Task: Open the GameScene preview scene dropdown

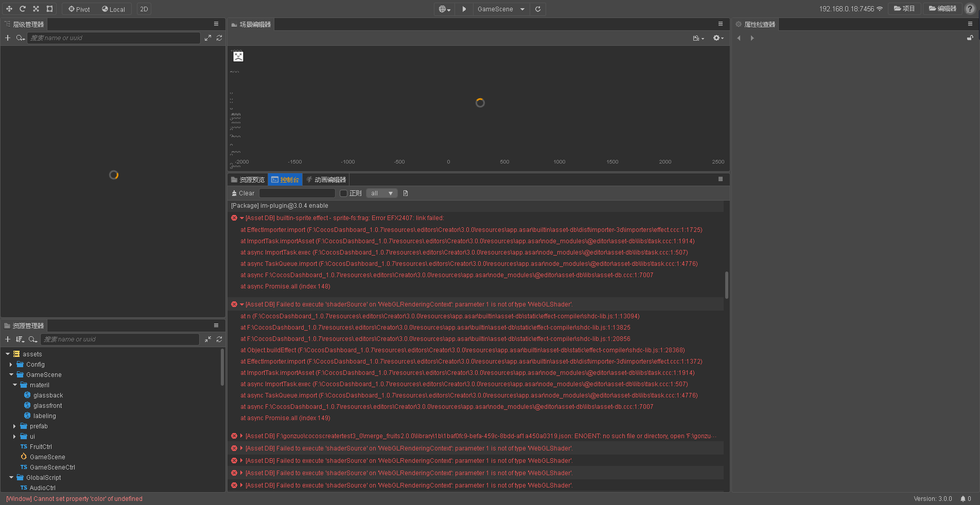Action: pyautogui.click(x=501, y=9)
